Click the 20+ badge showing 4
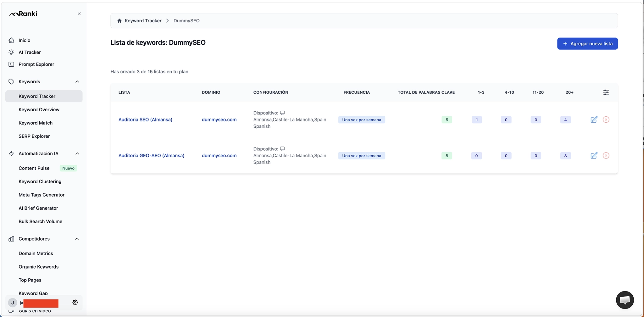Image resolution: width=644 pixels, height=317 pixels. tap(565, 120)
